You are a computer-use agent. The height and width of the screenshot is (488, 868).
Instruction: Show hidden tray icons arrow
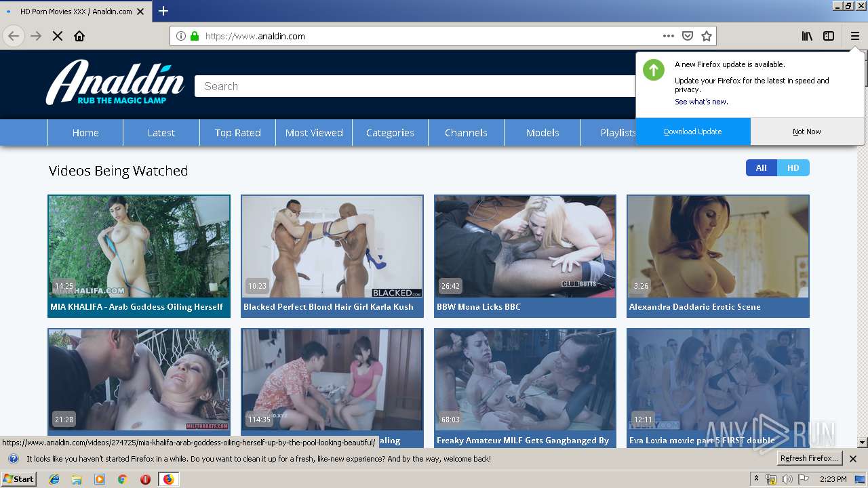point(756,479)
